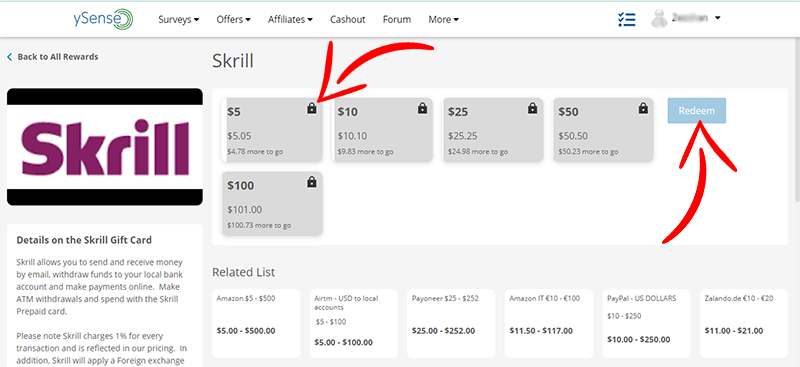Click the 'Details on the Skrill Gift Card' heading
This screenshot has height=367, width=800.
84,240
